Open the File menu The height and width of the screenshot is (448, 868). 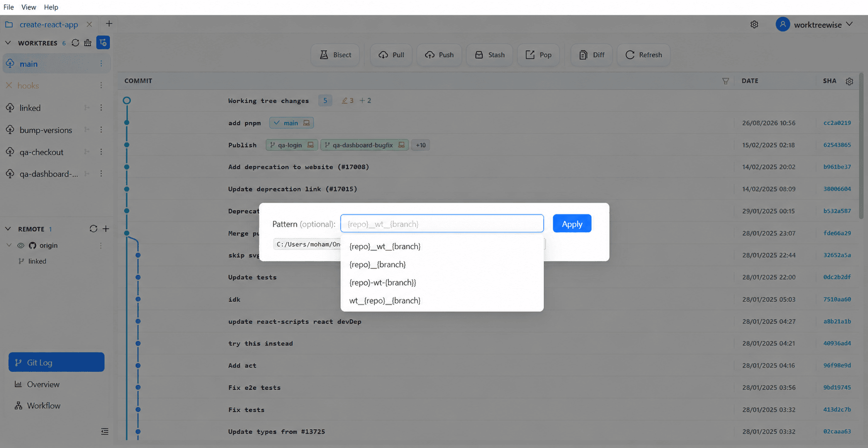tap(8, 7)
